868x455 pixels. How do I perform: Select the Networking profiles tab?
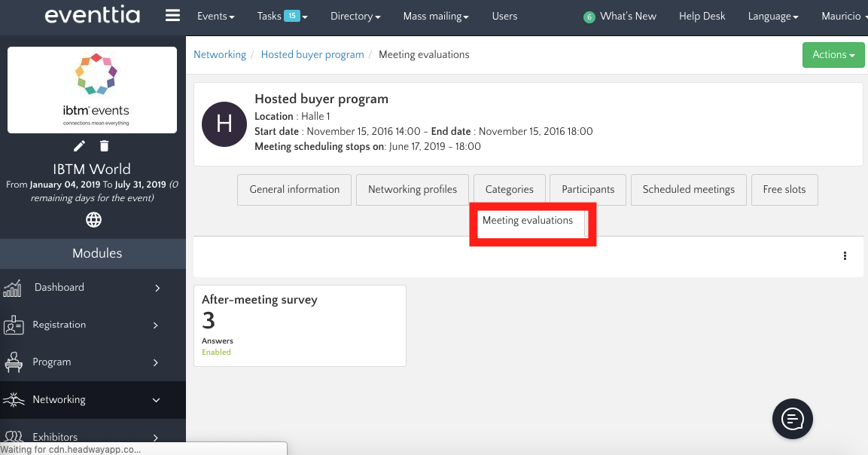(x=412, y=190)
